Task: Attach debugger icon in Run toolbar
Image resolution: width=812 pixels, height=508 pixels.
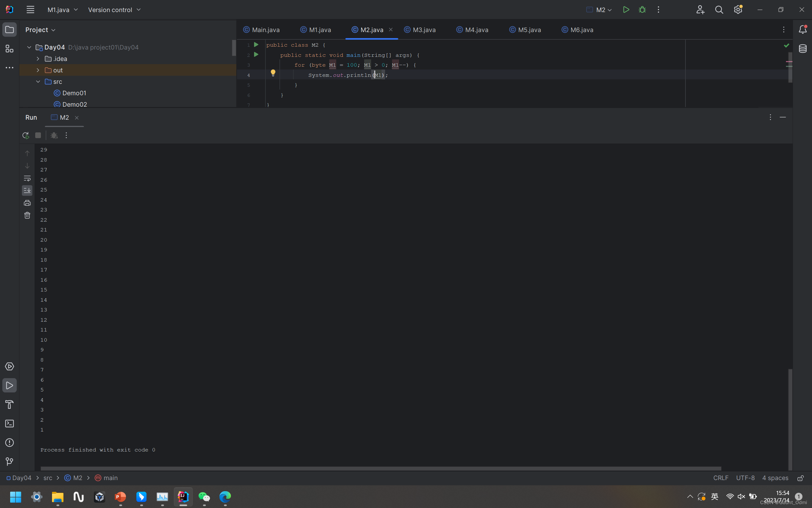Action: click(54, 135)
